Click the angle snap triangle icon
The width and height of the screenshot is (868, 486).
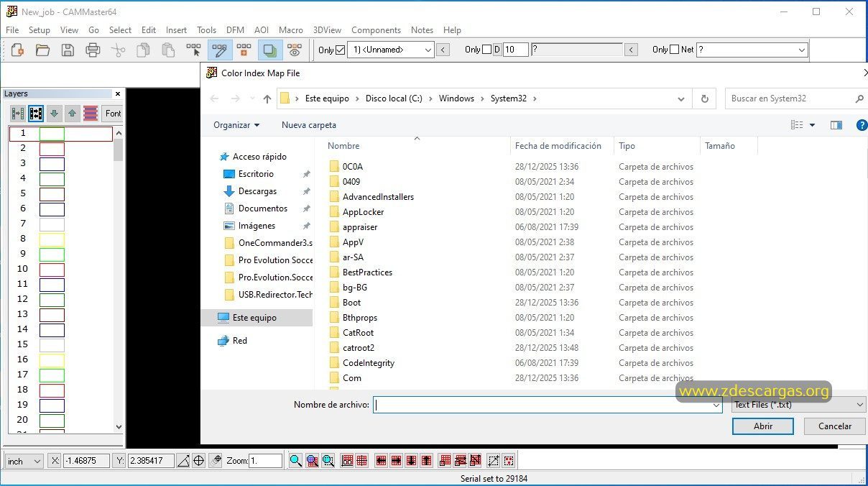[x=183, y=461]
